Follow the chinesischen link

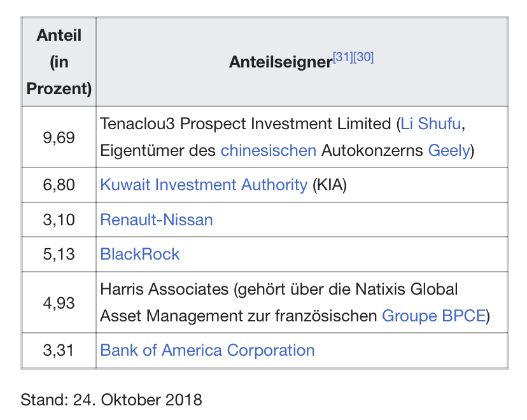coord(268,150)
